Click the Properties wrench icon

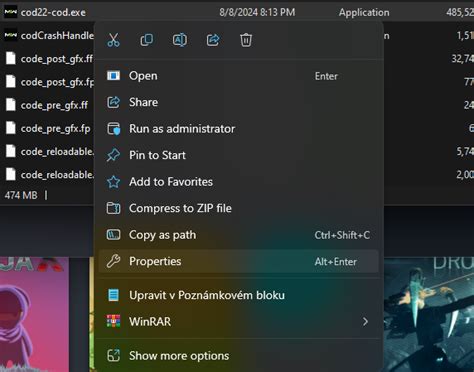click(x=113, y=261)
